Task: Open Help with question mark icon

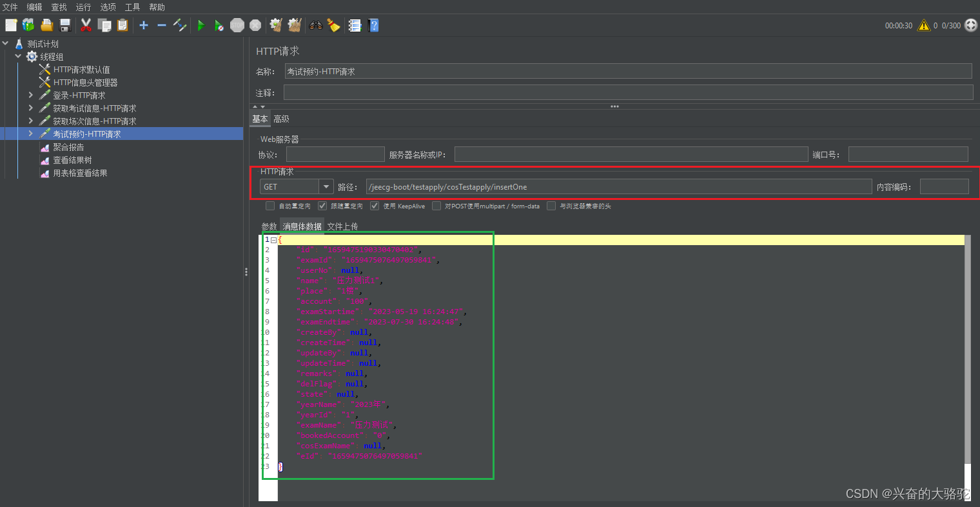Action: pyautogui.click(x=373, y=25)
